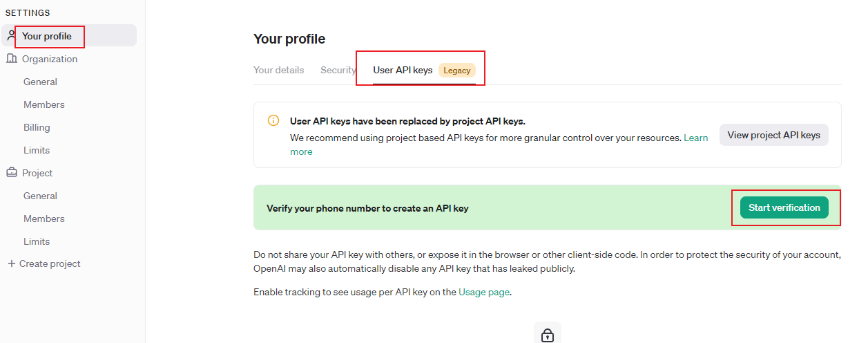Click the Start verification button

[x=784, y=207]
